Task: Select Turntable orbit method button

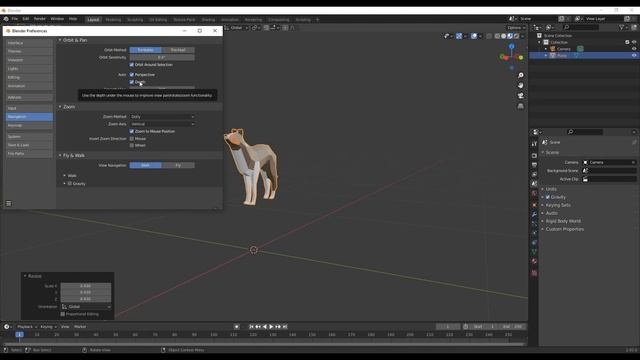Action: pos(146,50)
